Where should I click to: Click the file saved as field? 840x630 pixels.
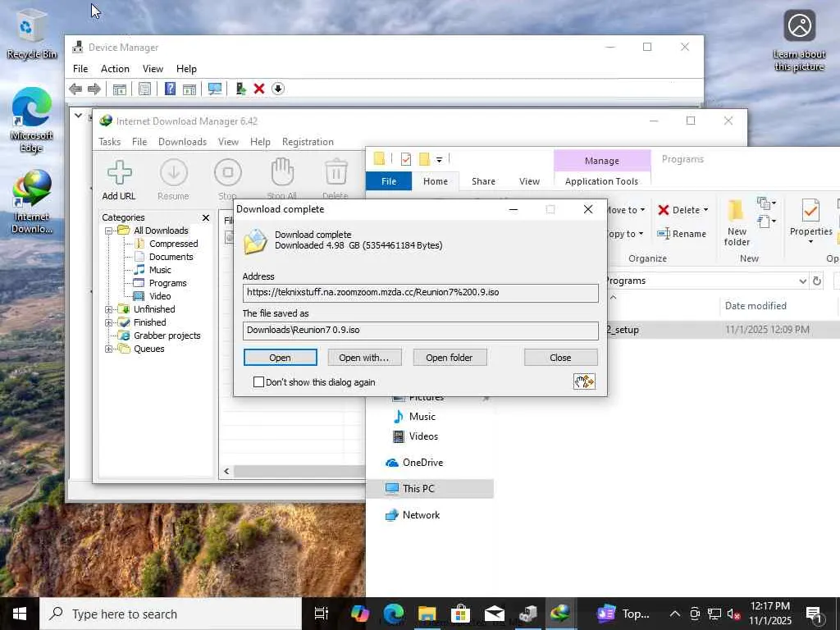(x=421, y=330)
